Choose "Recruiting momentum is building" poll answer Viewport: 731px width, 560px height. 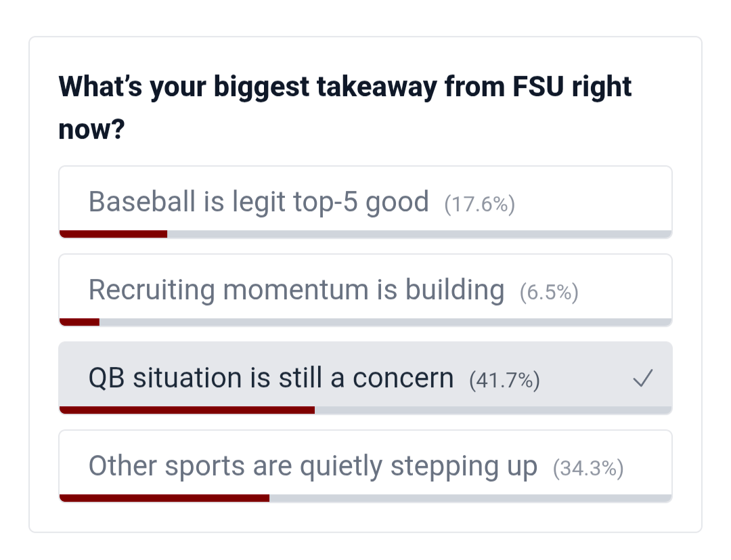(x=296, y=290)
